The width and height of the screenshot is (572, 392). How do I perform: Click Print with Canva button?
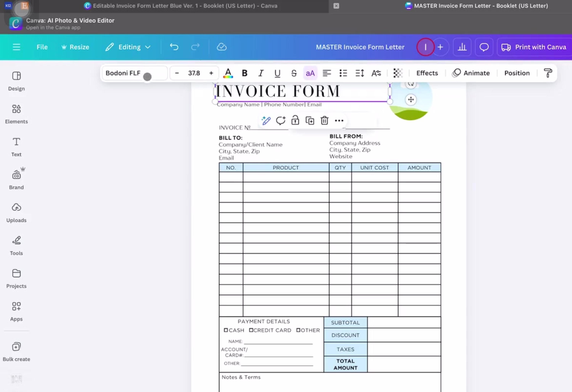pos(534,47)
